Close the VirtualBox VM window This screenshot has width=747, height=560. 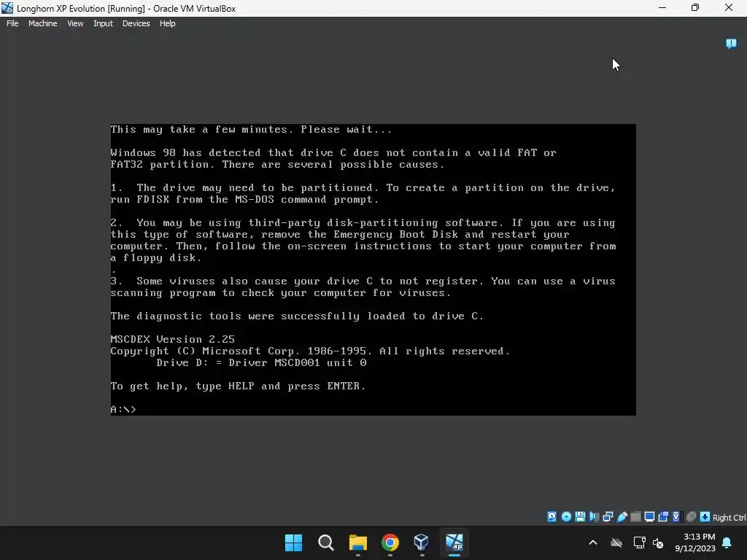729,7
